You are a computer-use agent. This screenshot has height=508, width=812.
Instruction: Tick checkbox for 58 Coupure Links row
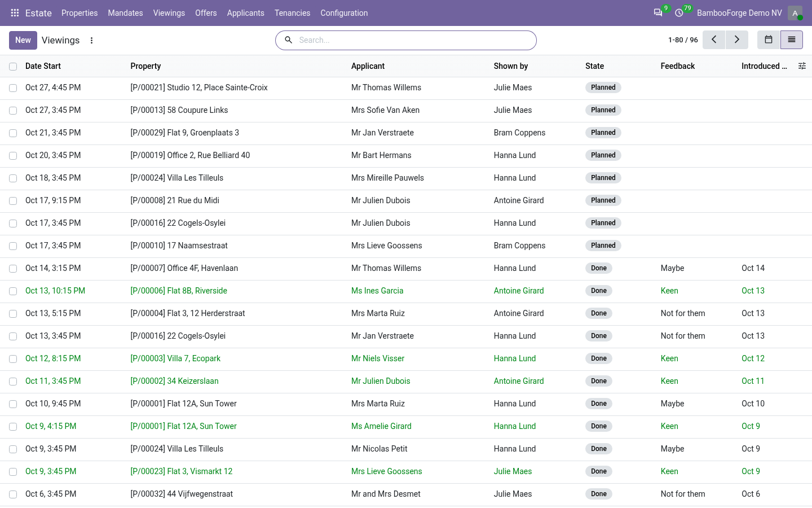click(x=13, y=111)
